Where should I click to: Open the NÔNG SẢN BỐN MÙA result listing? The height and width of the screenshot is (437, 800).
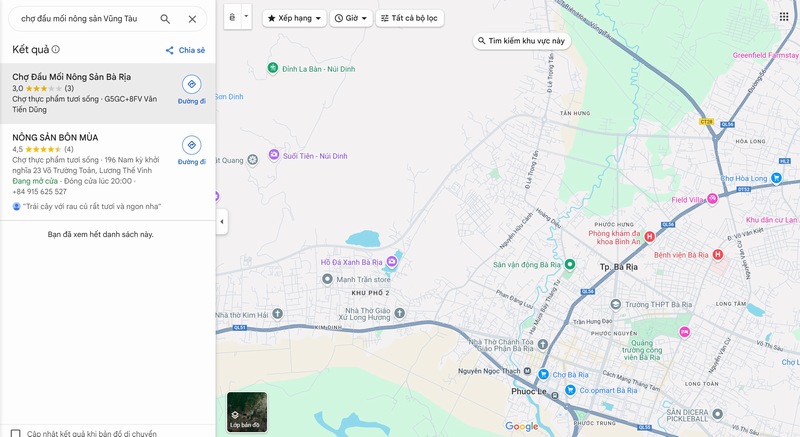(x=55, y=137)
